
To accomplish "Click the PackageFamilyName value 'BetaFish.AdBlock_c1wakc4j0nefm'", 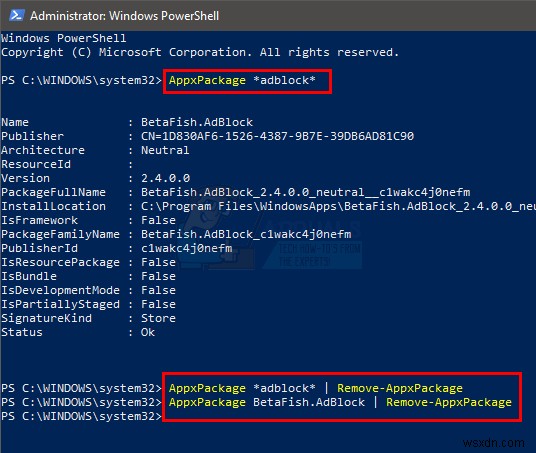I will coord(246,234).
